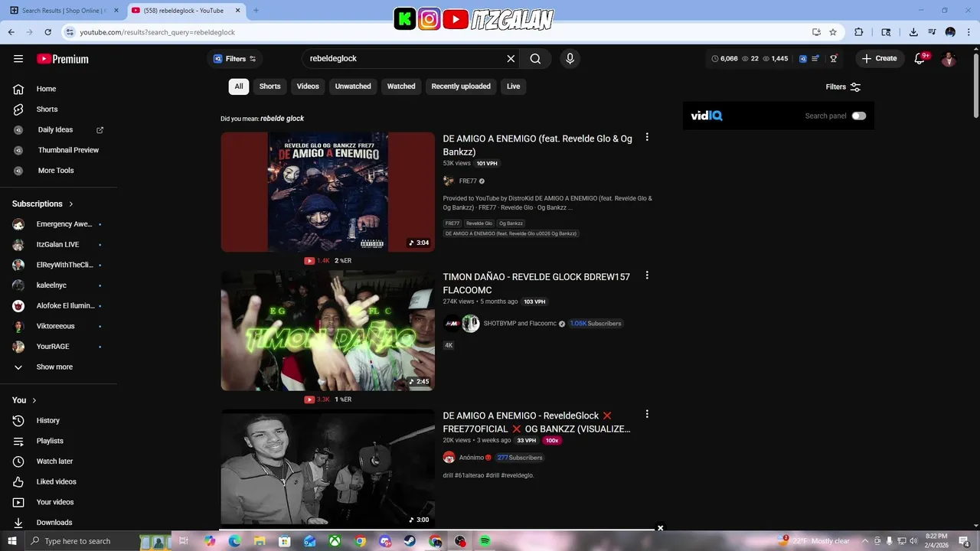Open the account avatar menu
The width and height of the screenshot is (980, 551).
click(949, 59)
